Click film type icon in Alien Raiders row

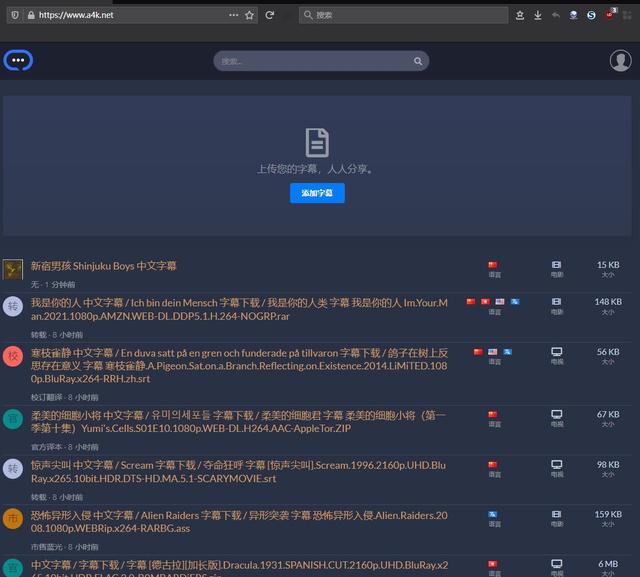(x=556, y=514)
